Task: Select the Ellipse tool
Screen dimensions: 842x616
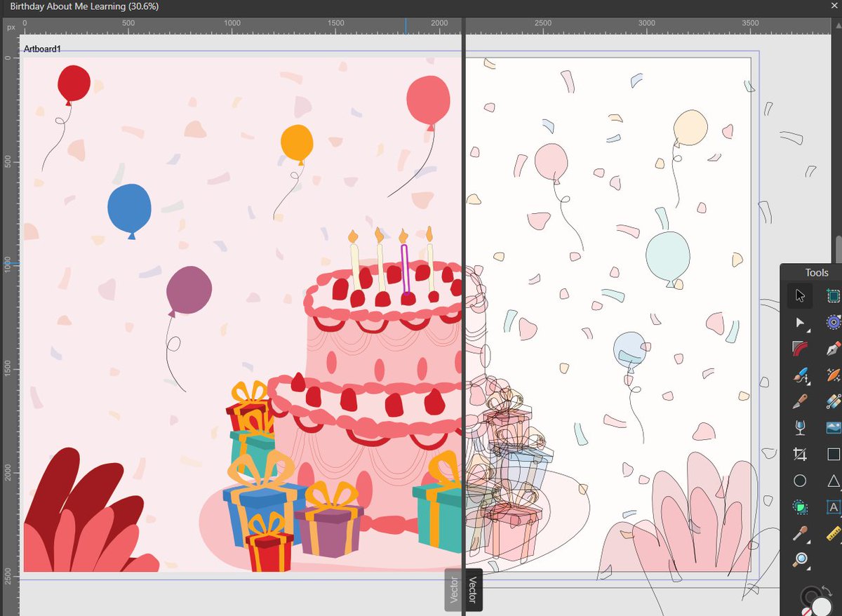Action: click(798, 481)
